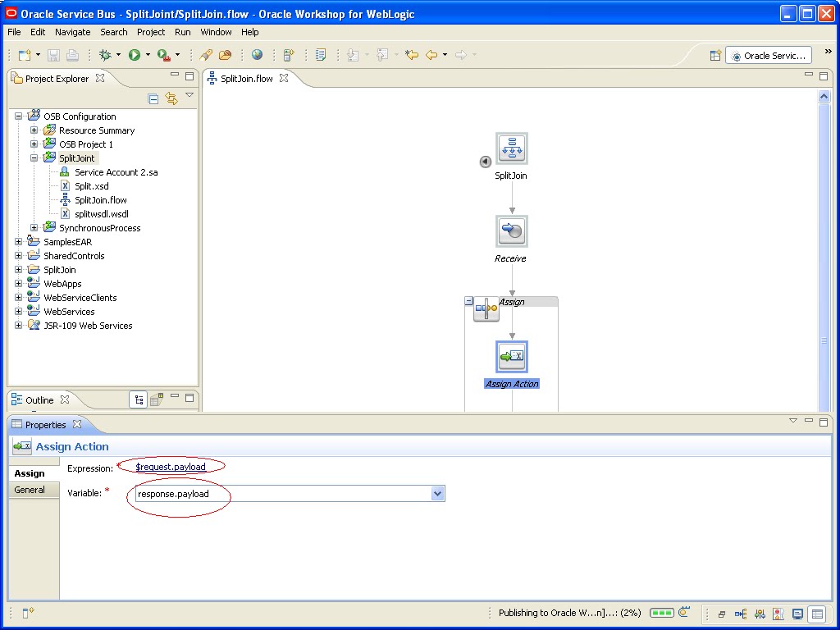The width and height of the screenshot is (840, 630).
Task: Click the $request.payload expression link
Action: [x=171, y=467]
